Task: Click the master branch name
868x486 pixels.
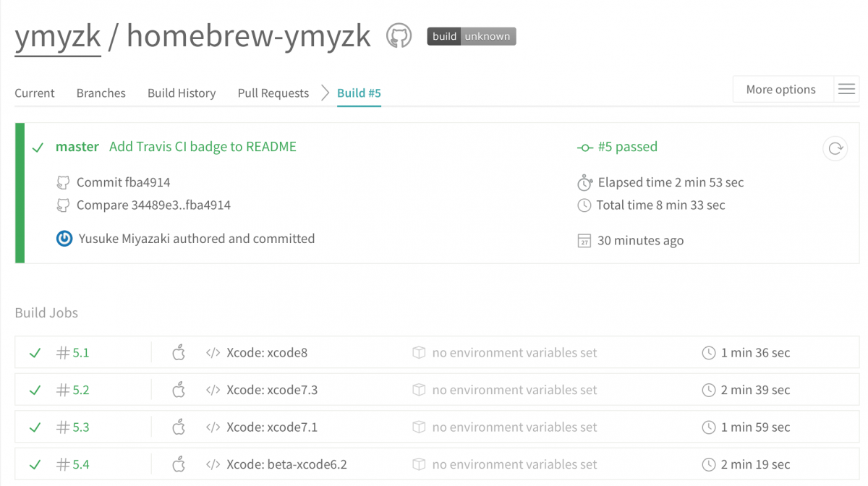Action: click(77, 147)
